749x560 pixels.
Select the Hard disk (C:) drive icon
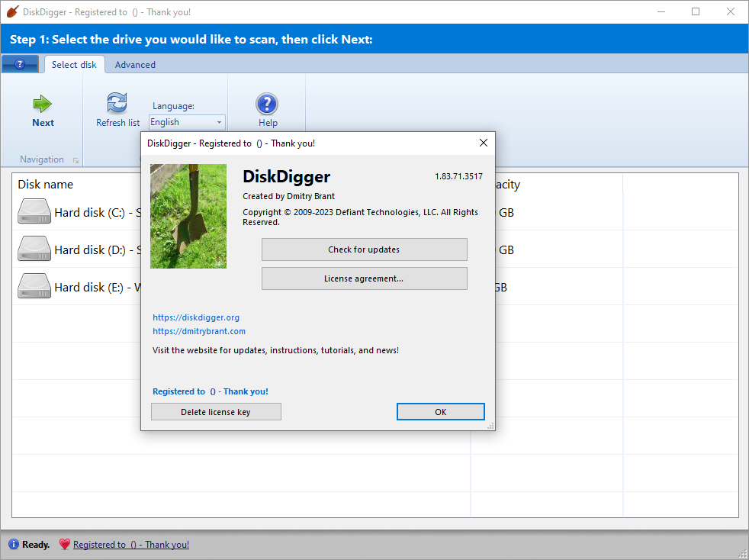click(x=34, y=211)
